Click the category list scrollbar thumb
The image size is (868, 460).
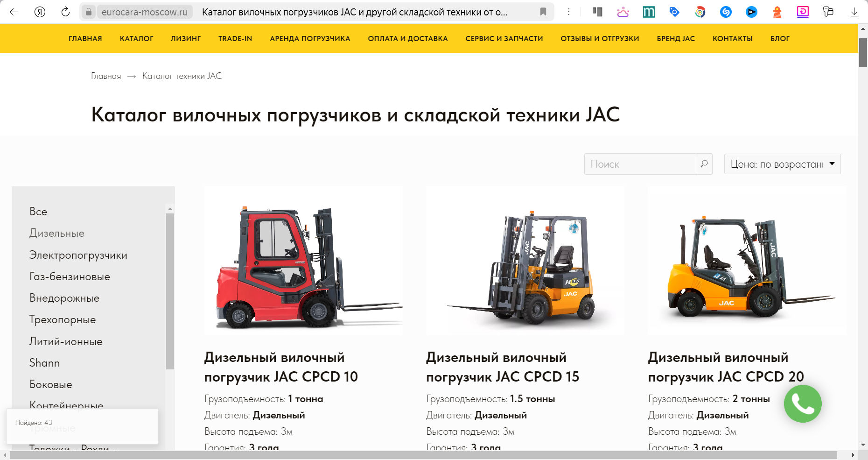(x=170, y=291)
